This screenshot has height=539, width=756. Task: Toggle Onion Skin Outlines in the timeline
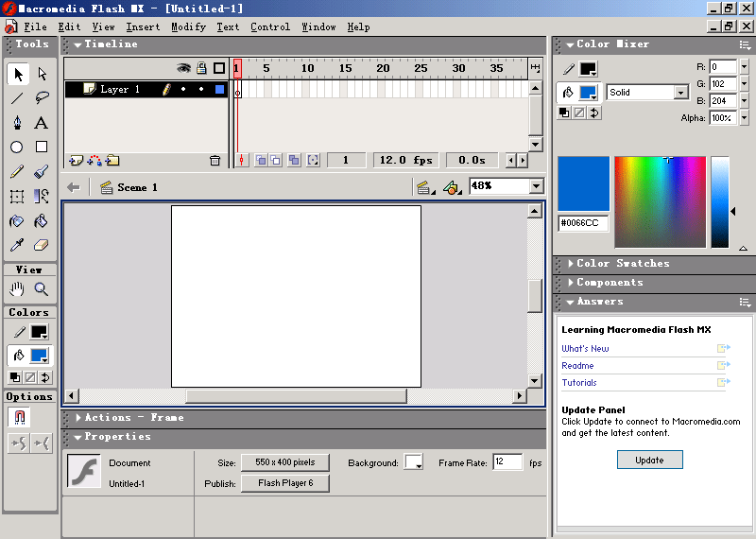pyautogui.click(x=275, y=160)
